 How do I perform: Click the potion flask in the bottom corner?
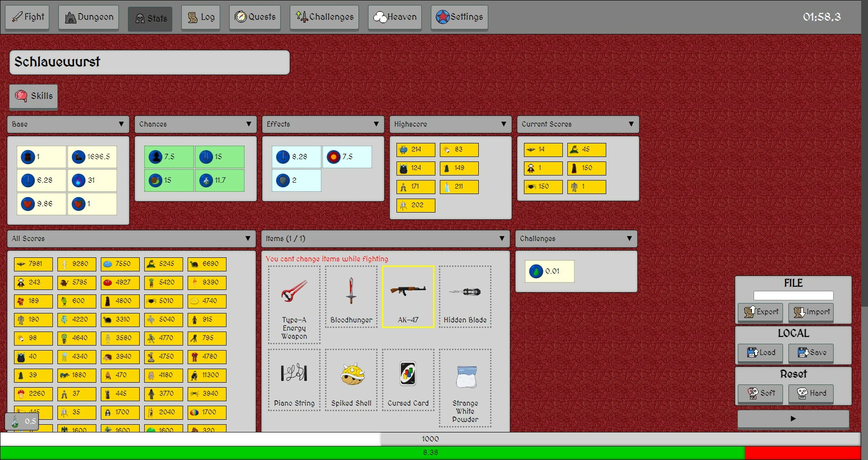coord(21,421)
